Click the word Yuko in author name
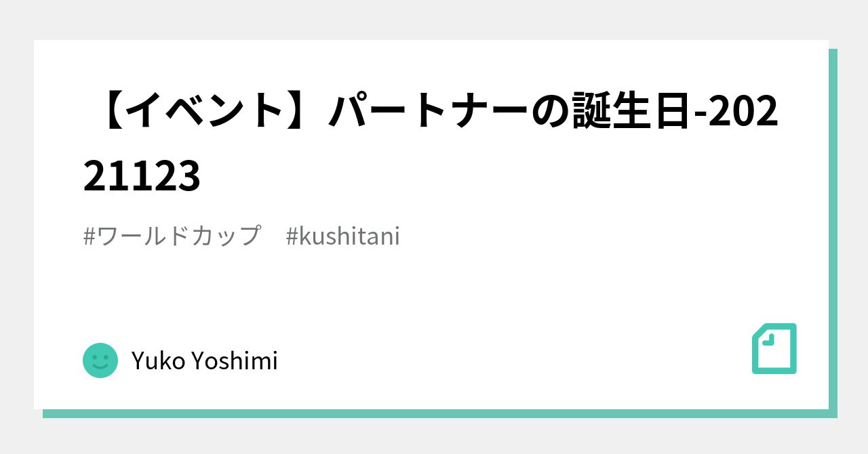 click(158, 361)
